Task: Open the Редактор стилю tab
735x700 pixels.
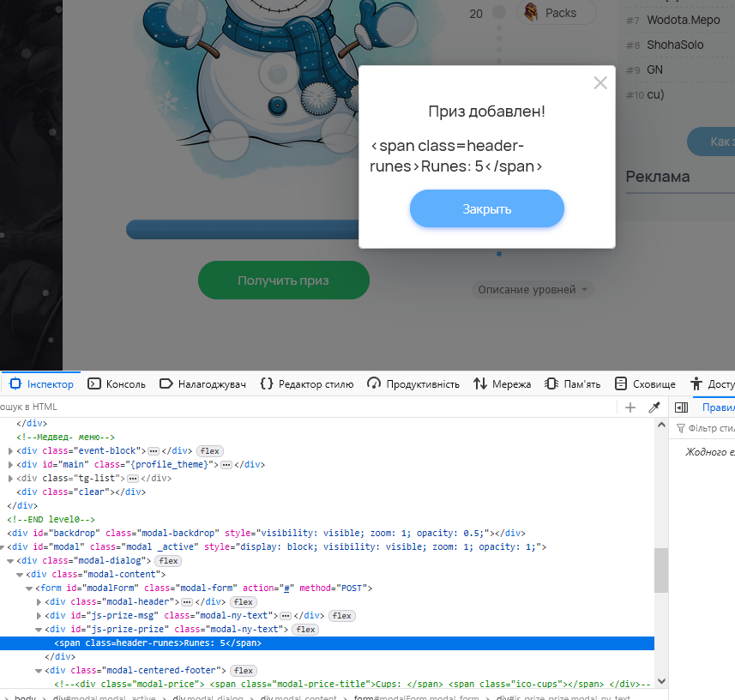Action: click(x=307, y=384)
